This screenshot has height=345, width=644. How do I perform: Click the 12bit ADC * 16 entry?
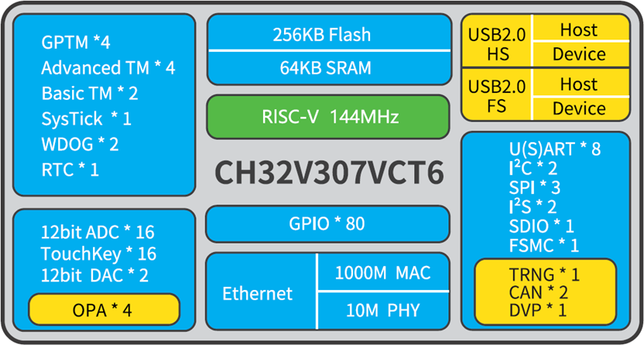[98, 232]
